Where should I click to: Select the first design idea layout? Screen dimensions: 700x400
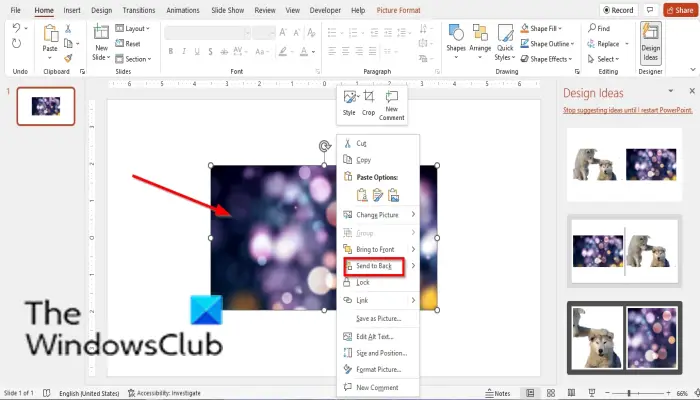(624, 165)
